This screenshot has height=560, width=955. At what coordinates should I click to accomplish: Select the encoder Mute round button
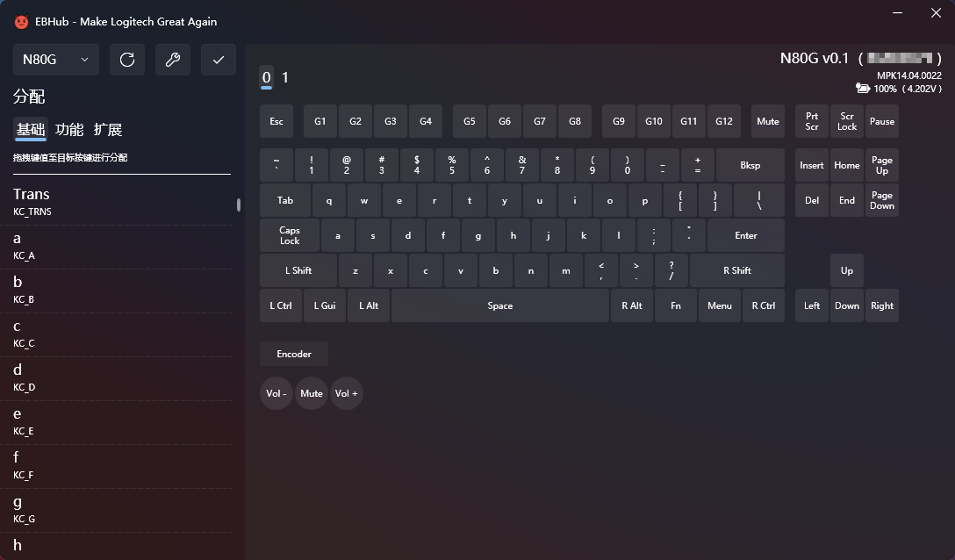click(x=312, y=393)
